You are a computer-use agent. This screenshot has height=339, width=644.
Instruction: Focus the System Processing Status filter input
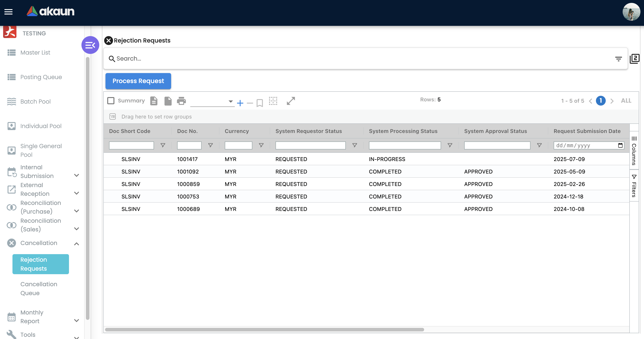(405, 145)
